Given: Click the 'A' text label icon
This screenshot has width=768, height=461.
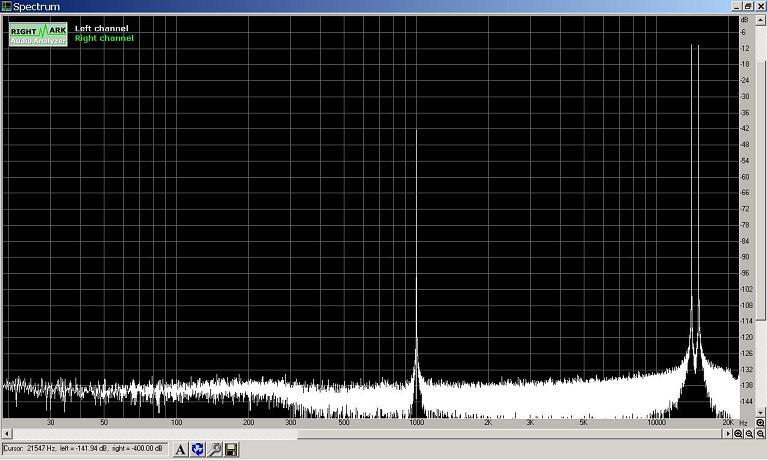Looking at the screenshot, I should point(181,450).
